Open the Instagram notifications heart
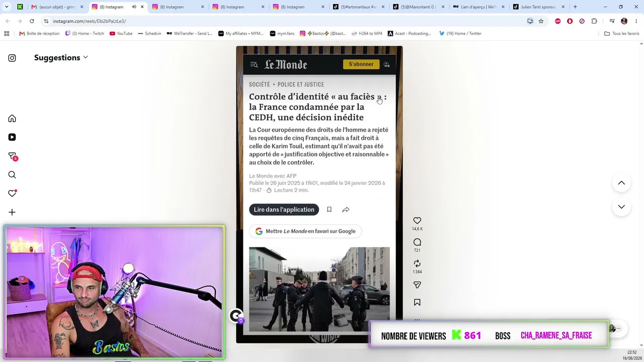Image resolution: width=644 pixels, height=362 pixels. pos(12,194)
